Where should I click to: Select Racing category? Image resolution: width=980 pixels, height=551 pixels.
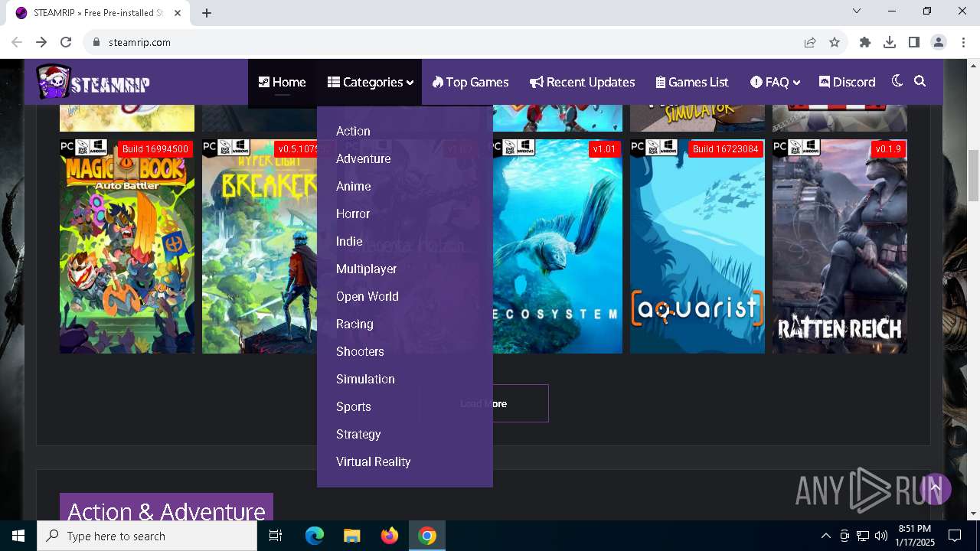[354, 324]
